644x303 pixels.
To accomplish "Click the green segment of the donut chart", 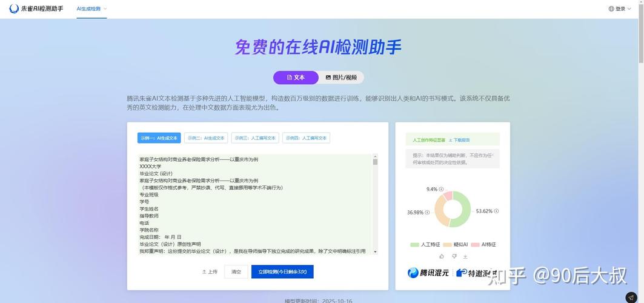I will (x=465, y=210).
